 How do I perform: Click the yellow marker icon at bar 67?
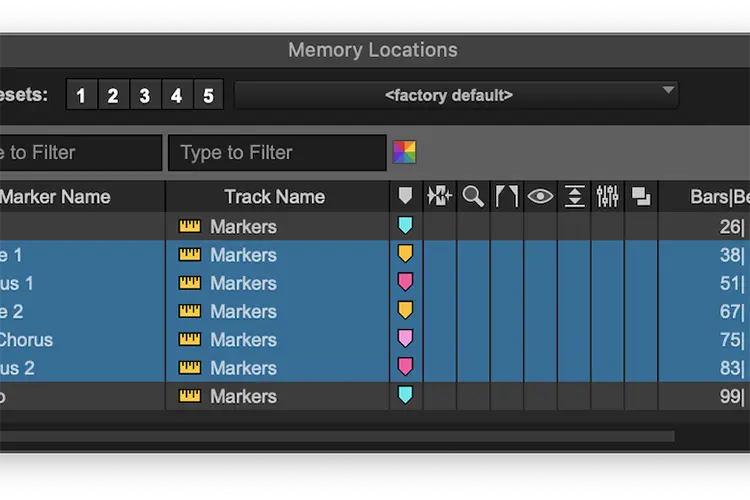click(x=405, y=310)
